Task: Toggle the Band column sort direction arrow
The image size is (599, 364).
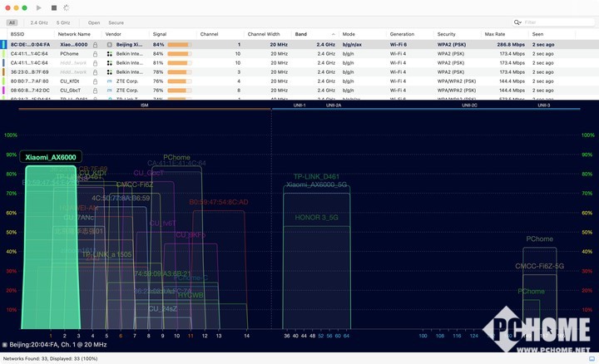Action: click(x=333, y=34)
